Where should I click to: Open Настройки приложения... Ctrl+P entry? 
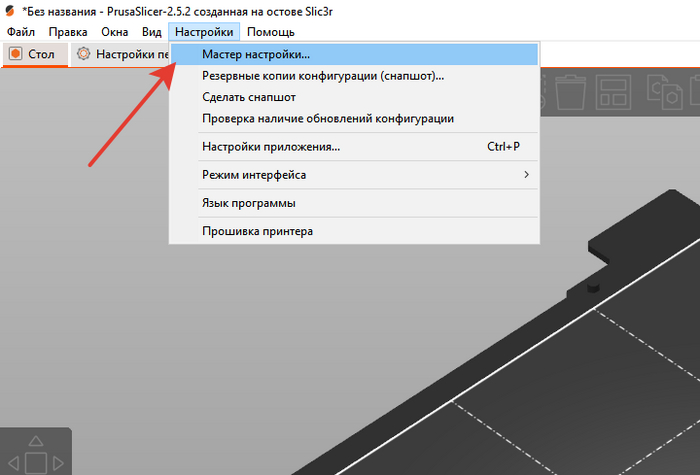354,147
